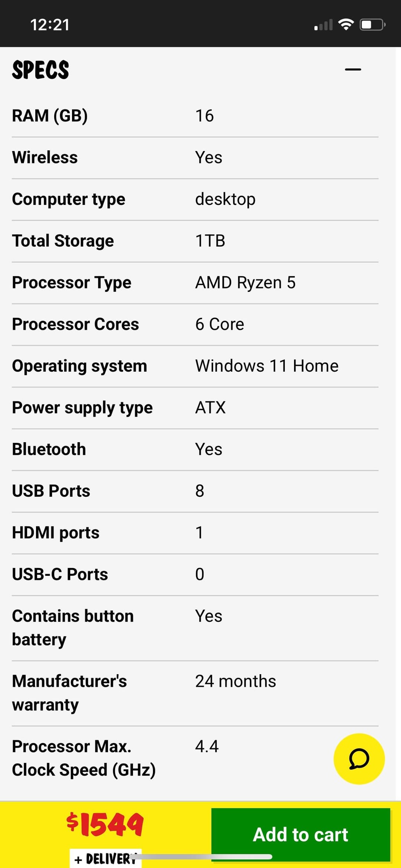
Task: Open the yellow chat bubble icon
Action: [359, 758]
